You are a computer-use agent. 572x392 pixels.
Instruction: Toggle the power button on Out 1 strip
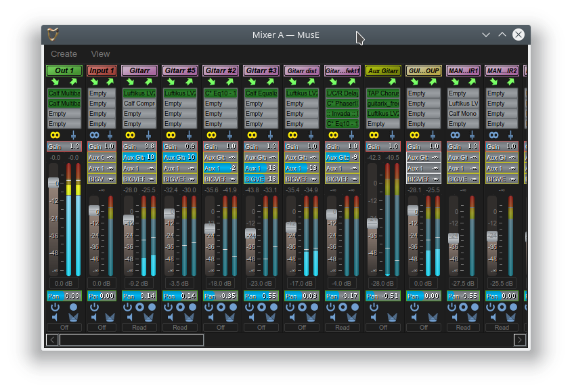[x=56, y=307]
